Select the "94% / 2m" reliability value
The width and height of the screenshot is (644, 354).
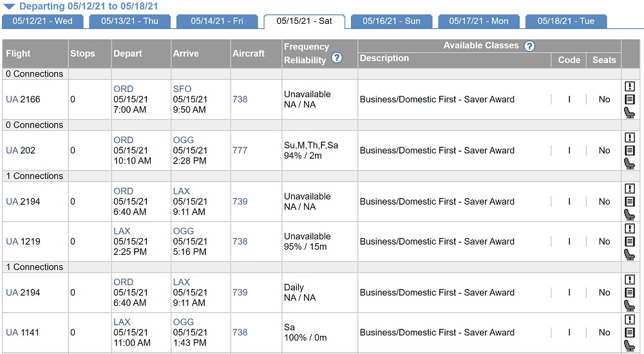click(x=303, y=156)
